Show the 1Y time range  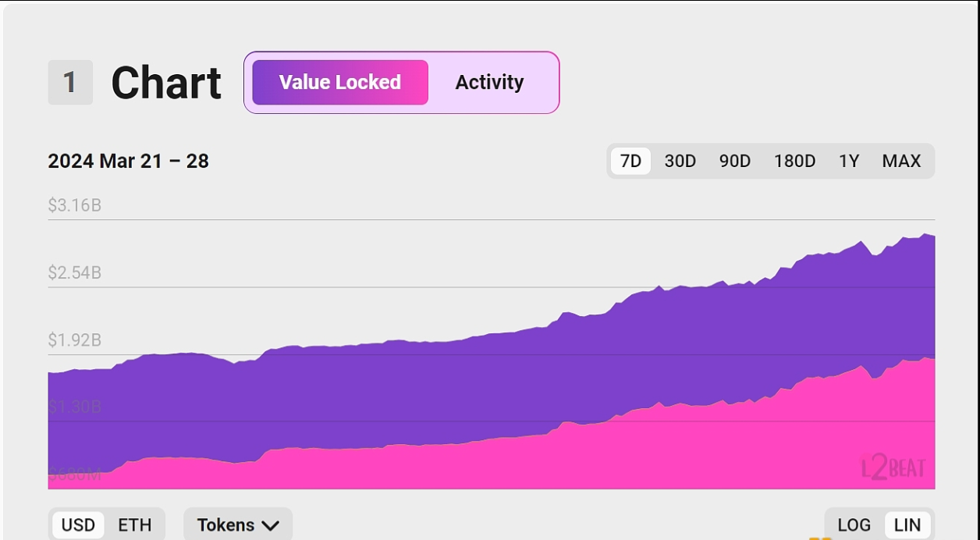tap(848, 162)
